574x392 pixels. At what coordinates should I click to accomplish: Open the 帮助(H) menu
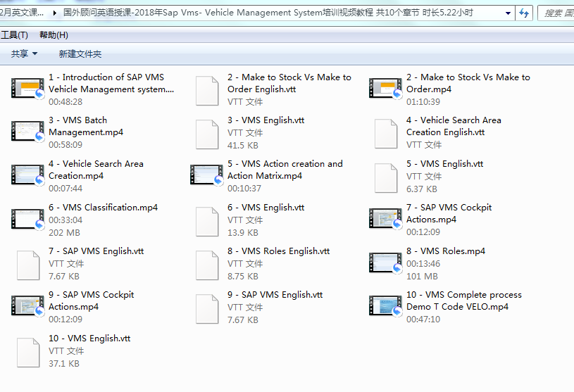(54, 35)
